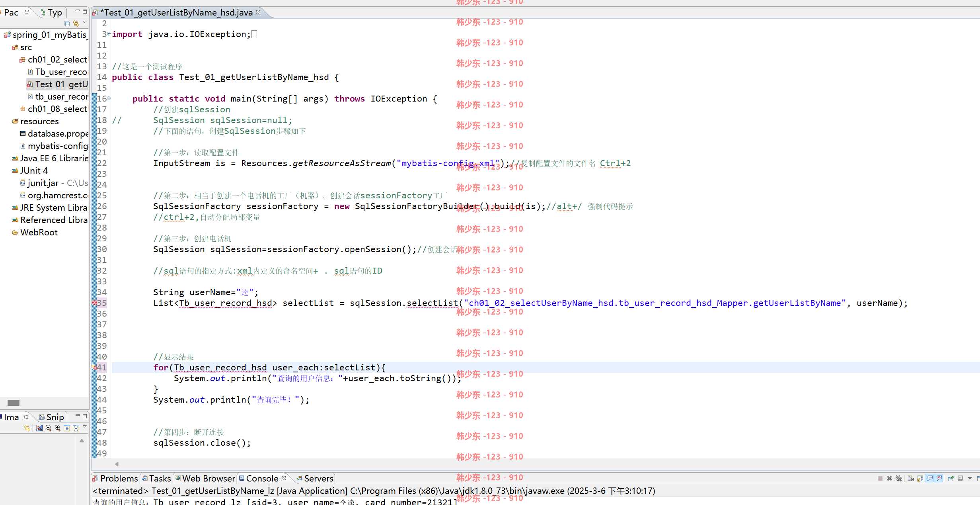Toggle Link with Editor in Image view
The width and height of the screenshot is (980, 505).
27,429
